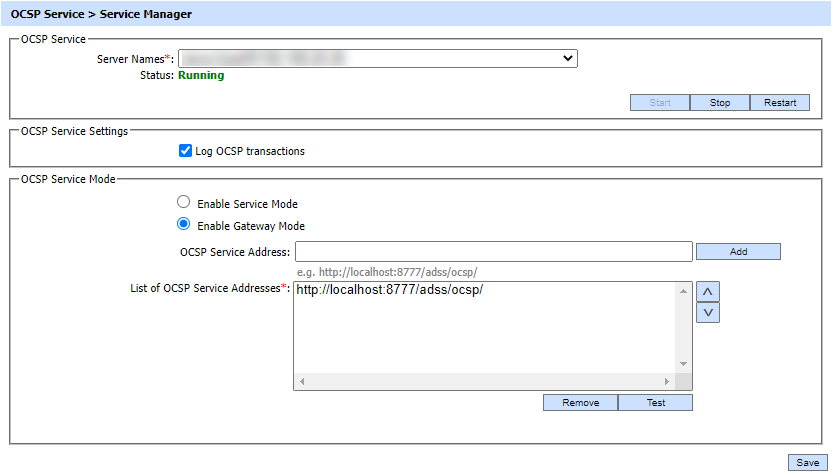Select the localhost:8777 address in the list
The width and height of the screenshot is (832, 473).
pyautogui.click(x=390, y=291)
